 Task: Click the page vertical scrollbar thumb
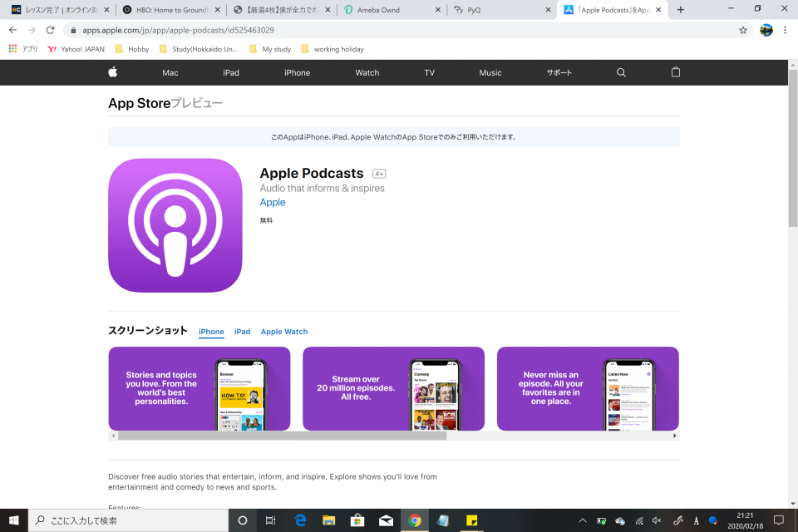(x=793, y=148)
